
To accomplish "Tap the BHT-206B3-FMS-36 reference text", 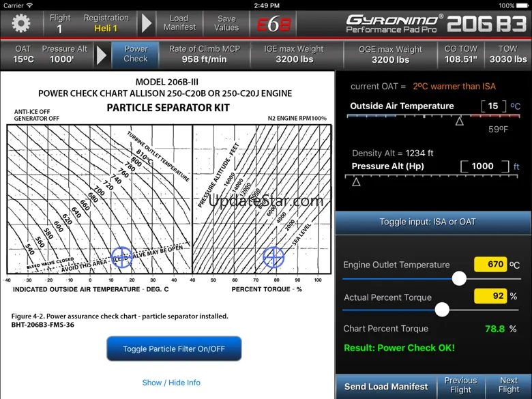I will [43, 325].
